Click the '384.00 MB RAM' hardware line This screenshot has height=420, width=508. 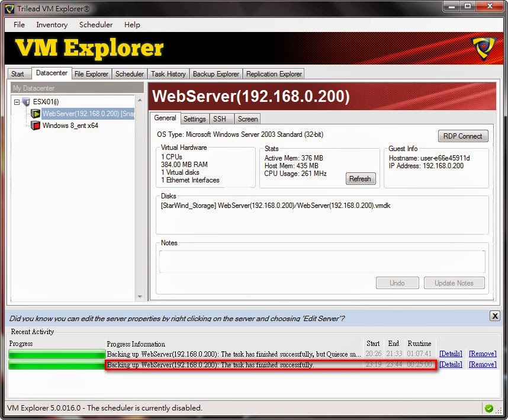click(x=184, y=165)
